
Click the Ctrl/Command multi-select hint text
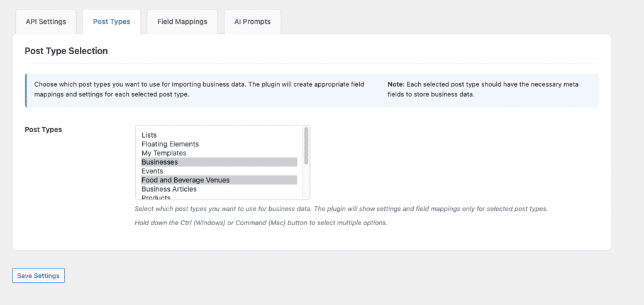click(x=260, y=223)
